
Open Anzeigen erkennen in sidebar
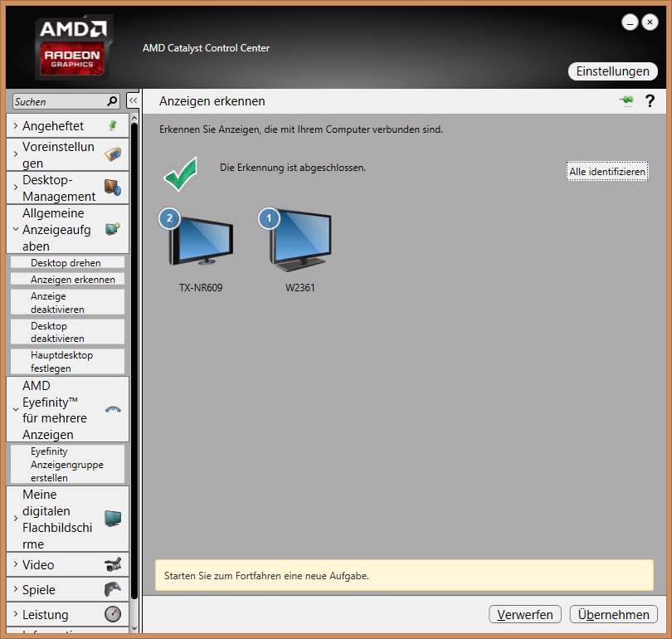(x=68, y=279)
